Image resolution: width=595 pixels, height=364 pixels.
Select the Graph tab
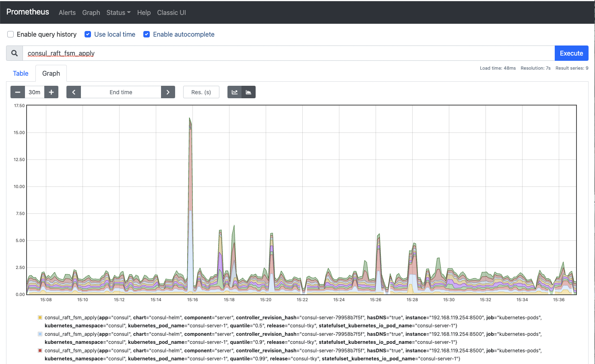pos(51,73)
